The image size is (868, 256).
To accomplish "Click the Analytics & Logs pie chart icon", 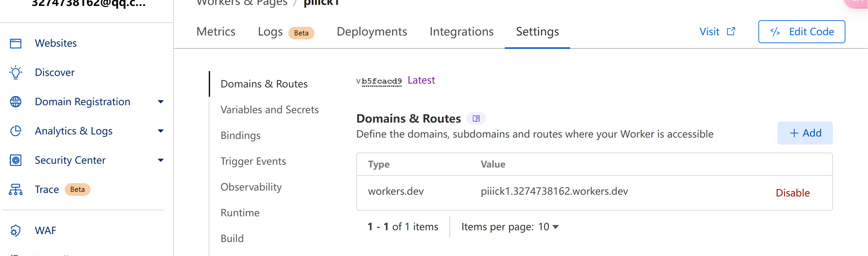I will [16, 131].
